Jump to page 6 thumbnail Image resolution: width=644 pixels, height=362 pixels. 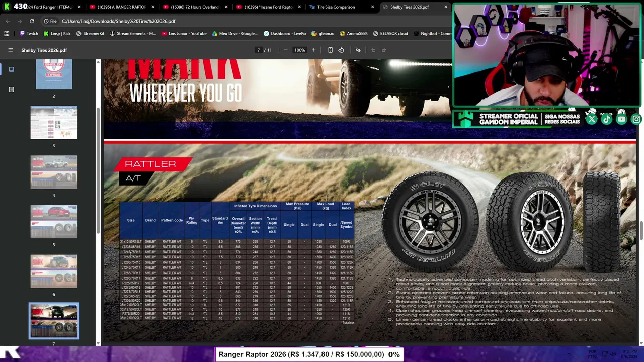point(54,271)
